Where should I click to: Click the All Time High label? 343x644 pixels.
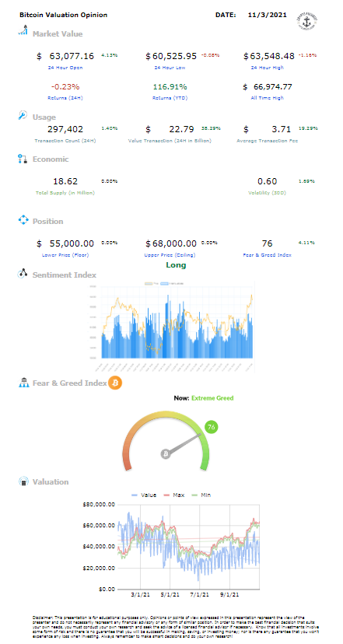(x=267, y=98)
